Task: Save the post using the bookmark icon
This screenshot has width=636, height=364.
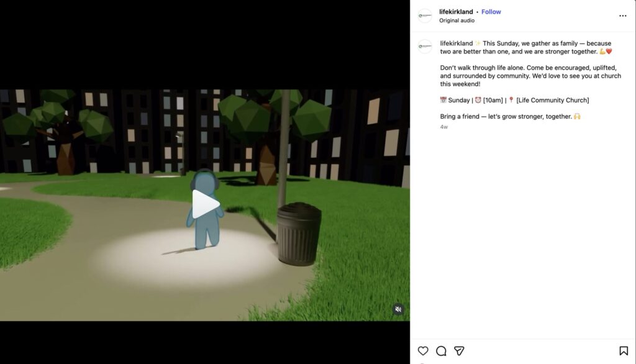Action: (624, 351)
